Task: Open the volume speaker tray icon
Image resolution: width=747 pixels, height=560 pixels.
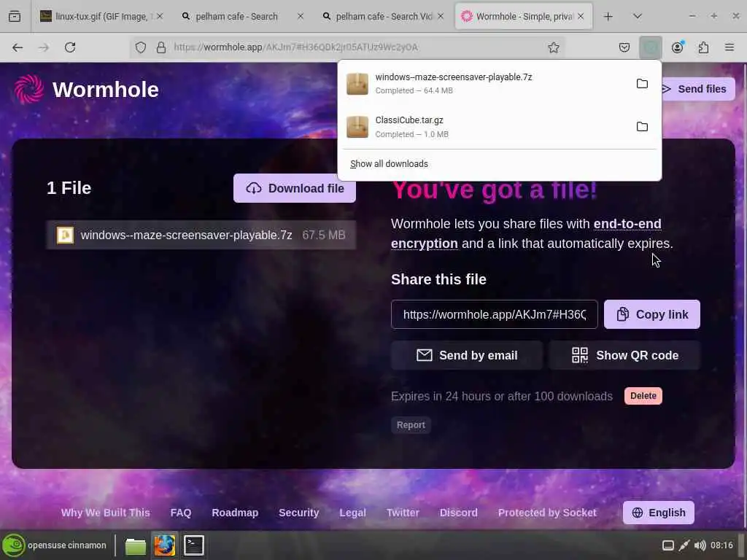Action: 700,545
